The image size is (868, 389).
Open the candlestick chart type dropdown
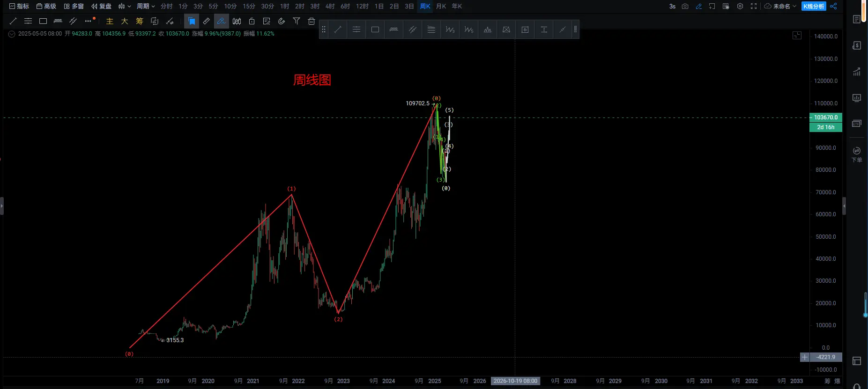click(125, 6)
